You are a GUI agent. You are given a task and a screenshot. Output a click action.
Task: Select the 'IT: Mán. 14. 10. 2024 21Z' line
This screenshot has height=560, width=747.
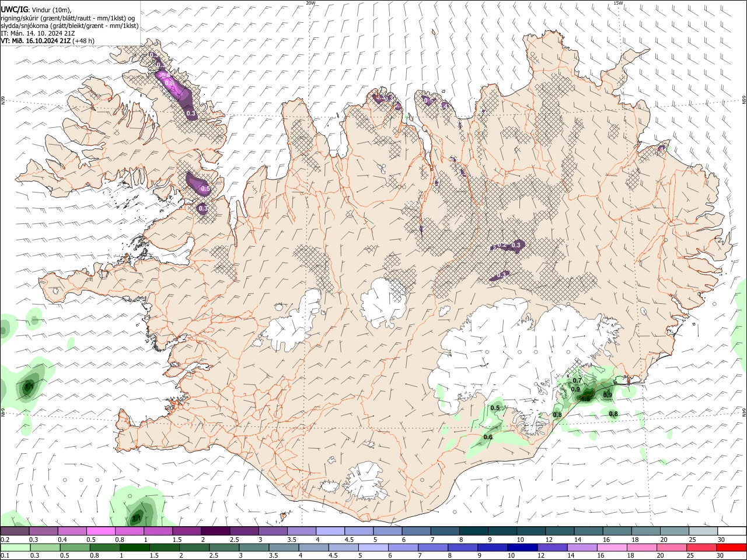point(38,33)
